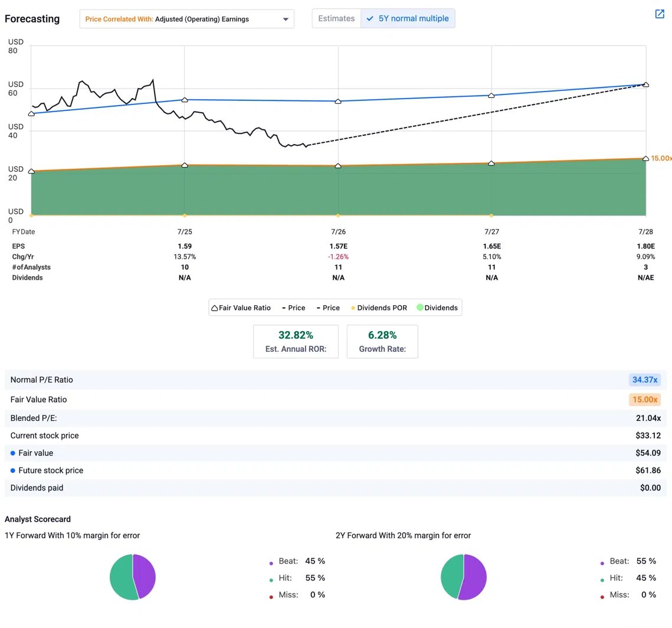Select the 5Y normal multiple tab
Image resolution: width=672 pixels, height=628 pixels.
coord(408,18)
